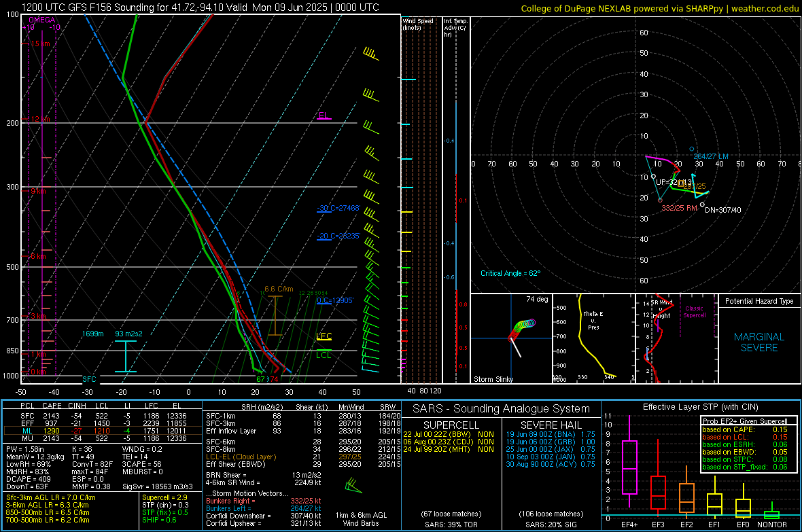Click the -20 C=23235' height label

(x=338, y=236)
